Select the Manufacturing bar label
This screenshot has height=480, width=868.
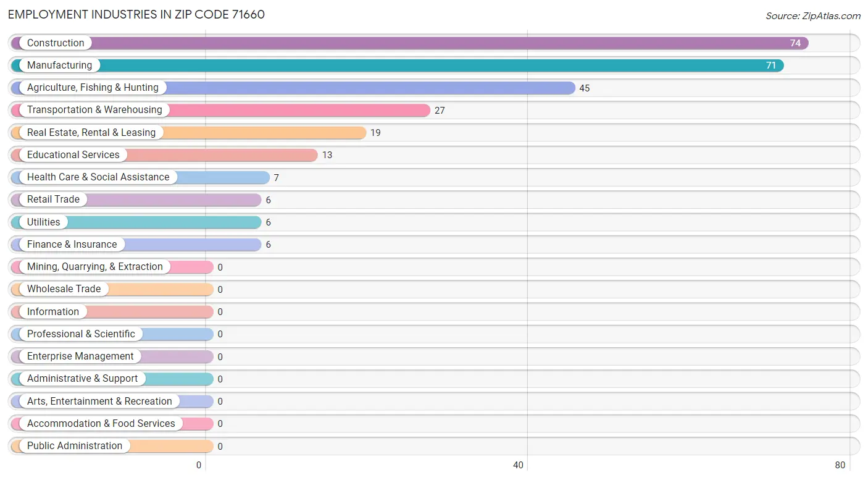pyautogui.click(x=59, y=65)
